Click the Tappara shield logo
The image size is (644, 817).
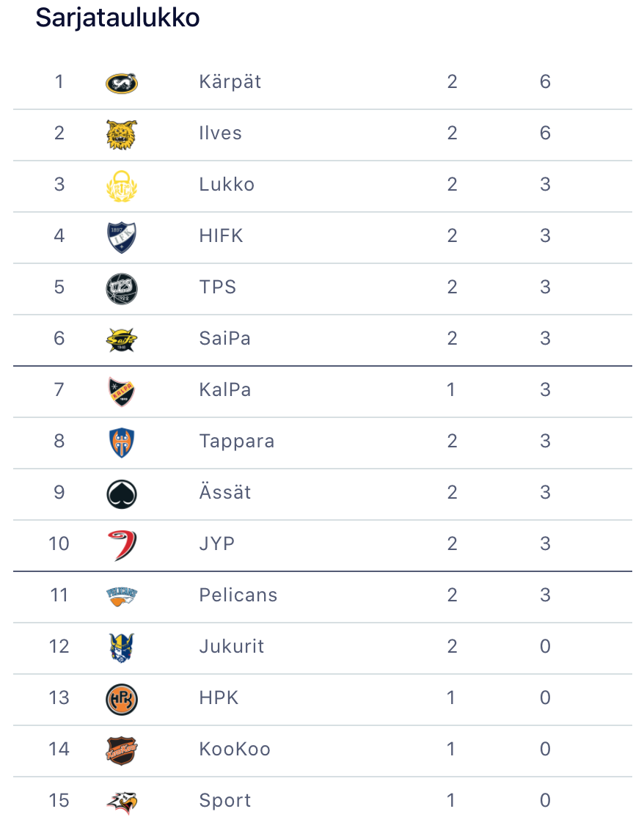tap(122, 442)
